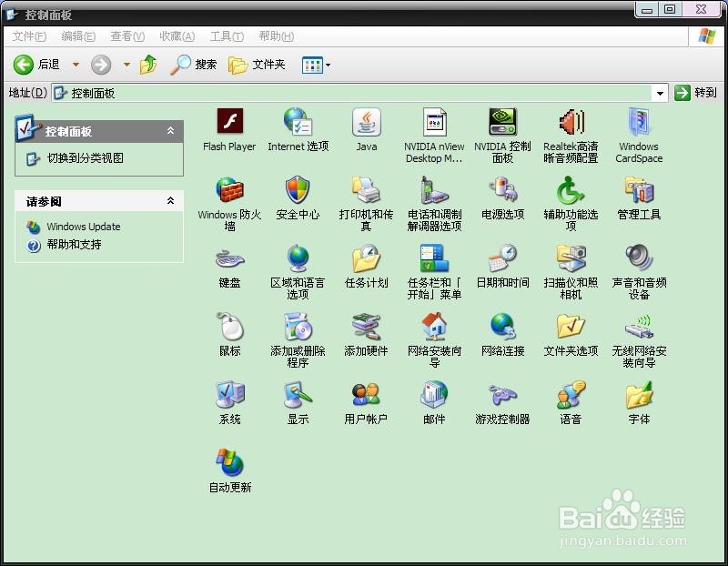
Task: Click the 后退 back button
Action: point(37,65)
